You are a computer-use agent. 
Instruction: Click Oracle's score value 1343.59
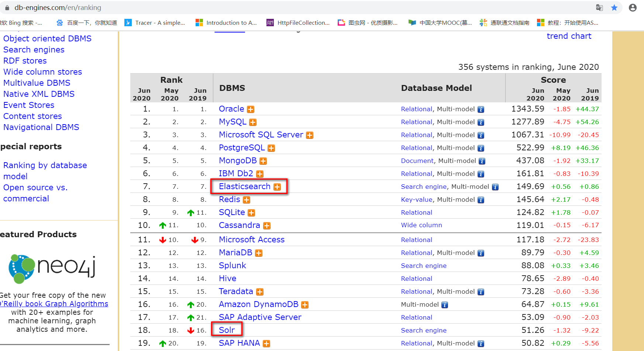528,109
